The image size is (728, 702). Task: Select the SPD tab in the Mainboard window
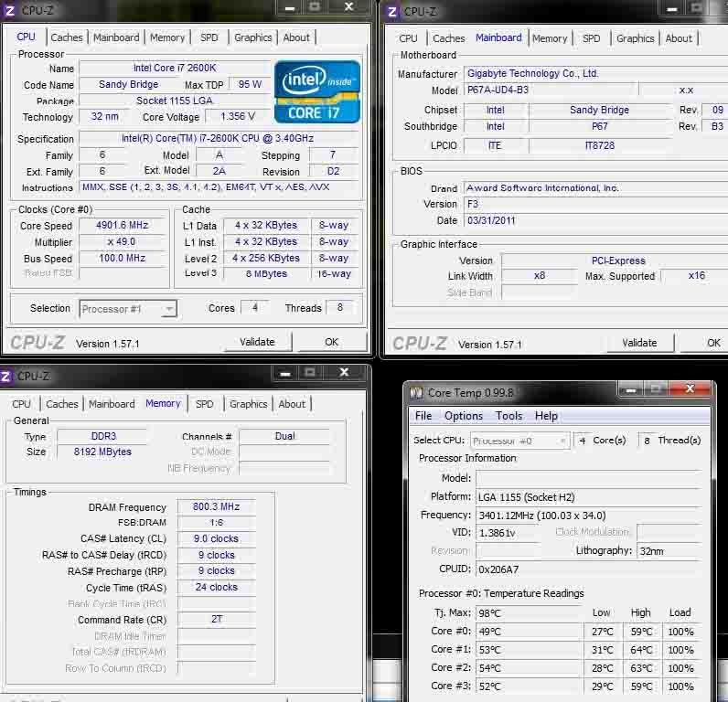point(591,38)
